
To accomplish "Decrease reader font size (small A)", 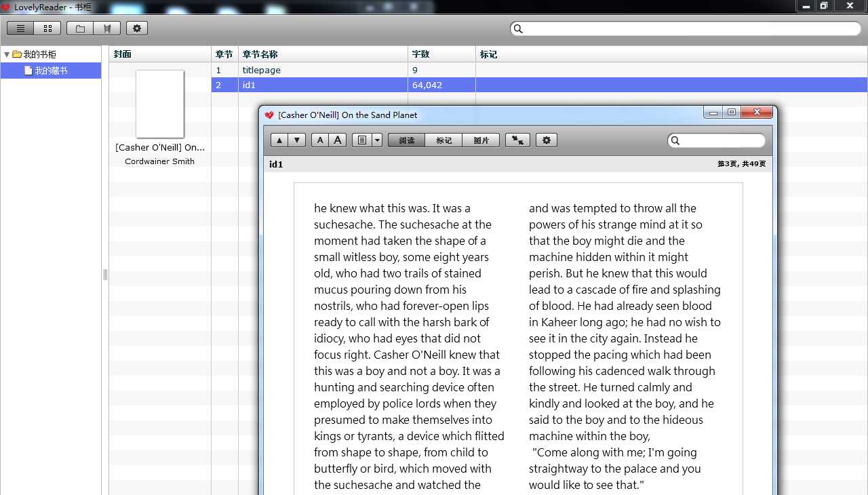I will pyautogui.click(x=320, y=140).
